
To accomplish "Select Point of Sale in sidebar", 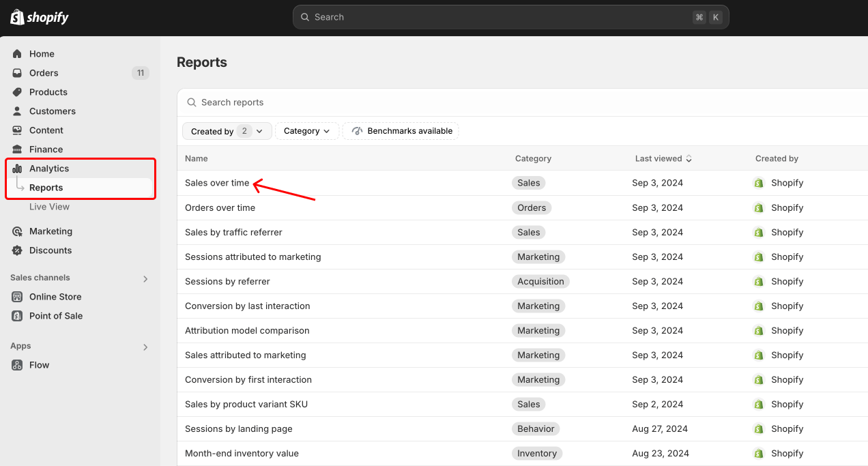I will 56,316.
